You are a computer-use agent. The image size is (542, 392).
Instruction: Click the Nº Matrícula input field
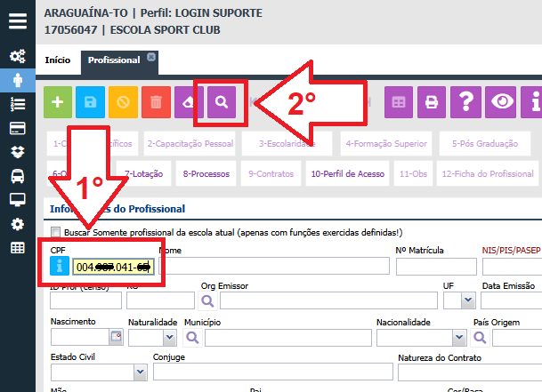click(436, 267)
